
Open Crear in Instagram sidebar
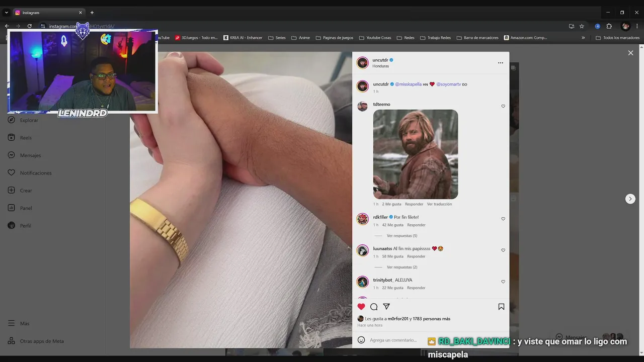tap(26, 191)
